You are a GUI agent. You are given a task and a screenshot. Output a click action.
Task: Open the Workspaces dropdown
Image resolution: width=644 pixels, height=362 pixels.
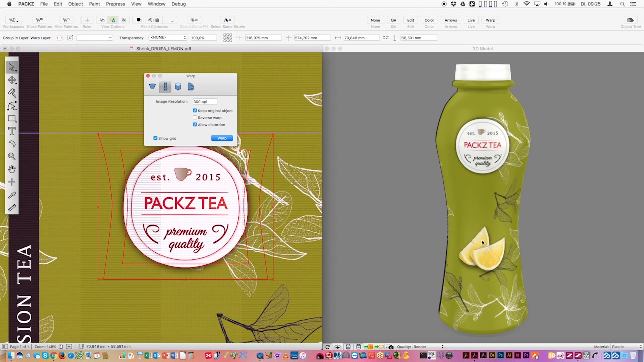[13, 20]
